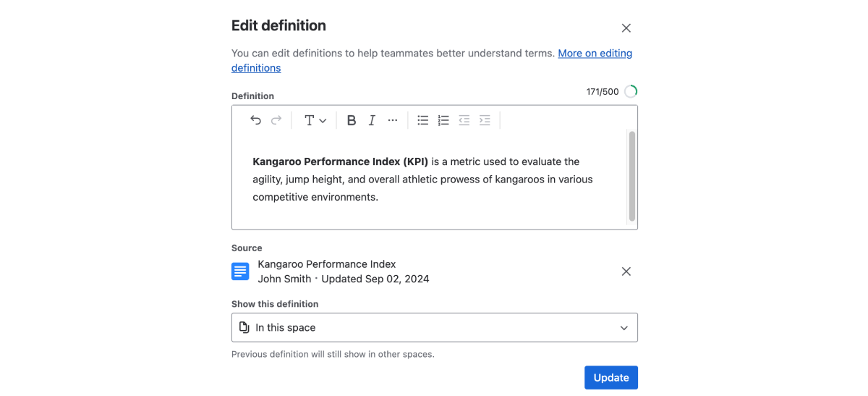This screenshot has width=868, height=396.
Task: Outdent the selected list item
Action: [x=464, y=120]
